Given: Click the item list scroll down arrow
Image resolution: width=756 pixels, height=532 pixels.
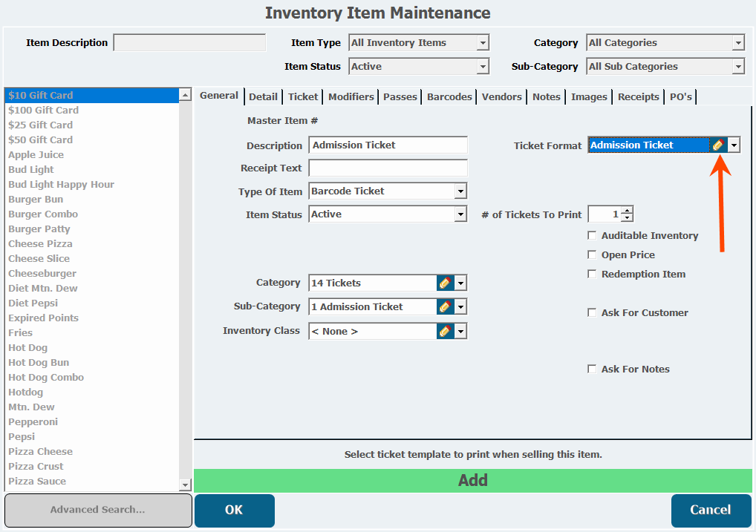Looking at the screenshot, I should (185, 485).
